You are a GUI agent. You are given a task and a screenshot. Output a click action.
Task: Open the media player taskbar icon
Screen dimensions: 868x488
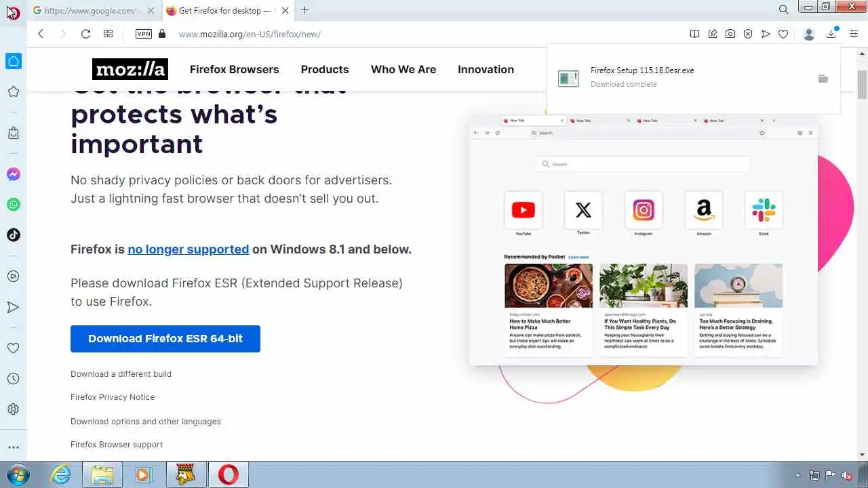(x=143, y=474)
